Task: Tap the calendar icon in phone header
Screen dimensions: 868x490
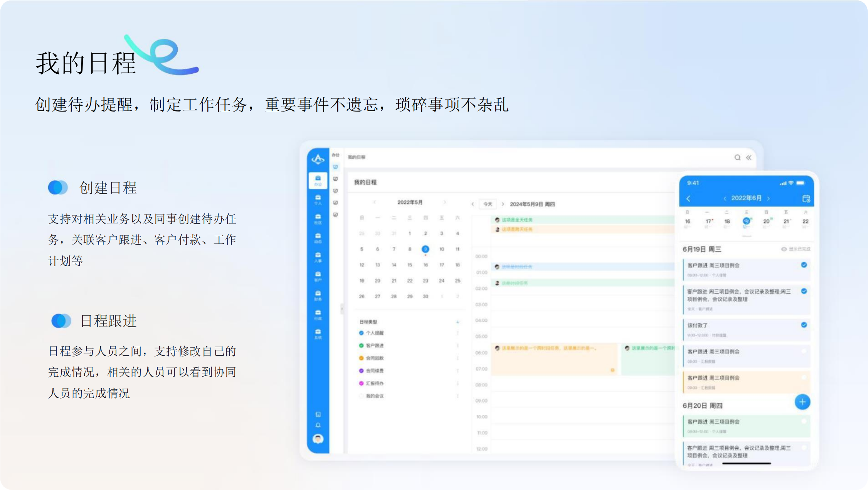Action: click(806, 198)
